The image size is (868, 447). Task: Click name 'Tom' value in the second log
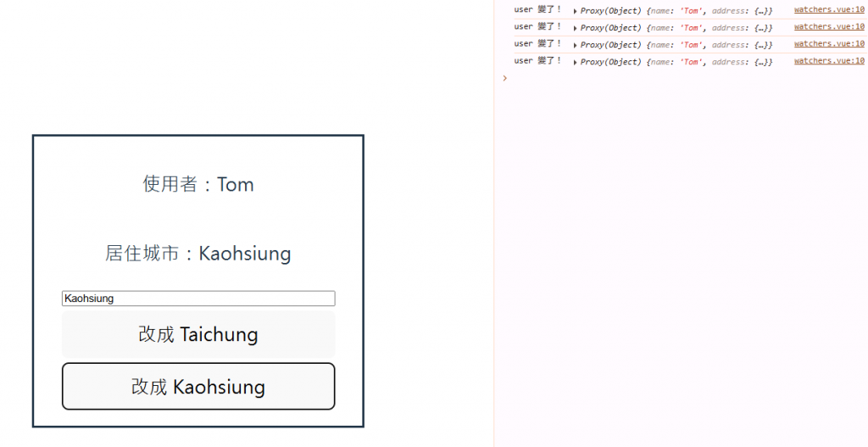(690, 28)
